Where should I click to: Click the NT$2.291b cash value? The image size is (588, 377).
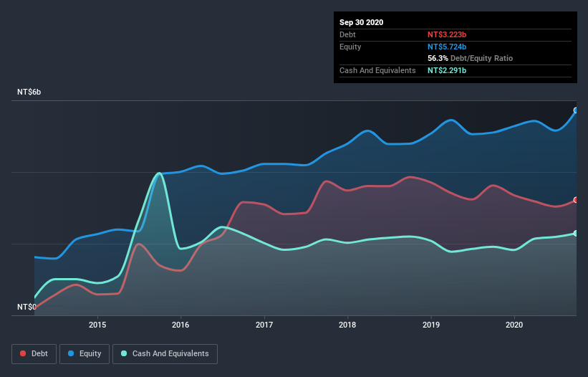coord(447,70)
